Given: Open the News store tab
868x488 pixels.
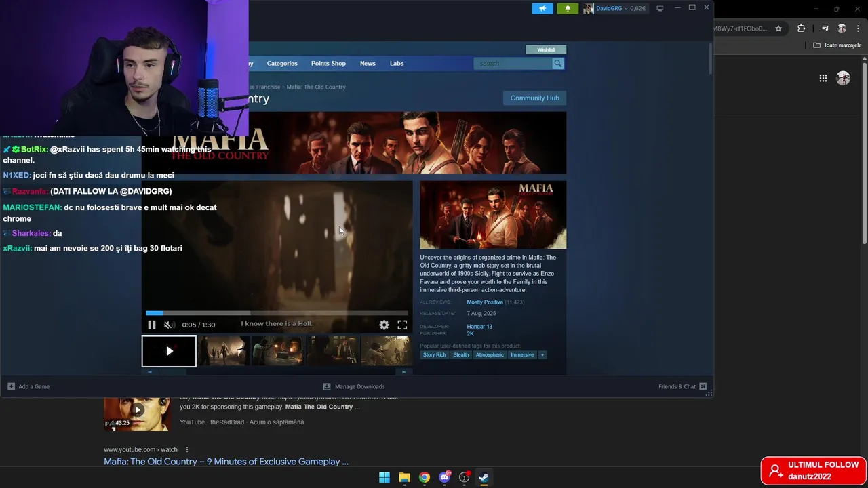Looking at the screenshot, I should click(x=368, y=63).
